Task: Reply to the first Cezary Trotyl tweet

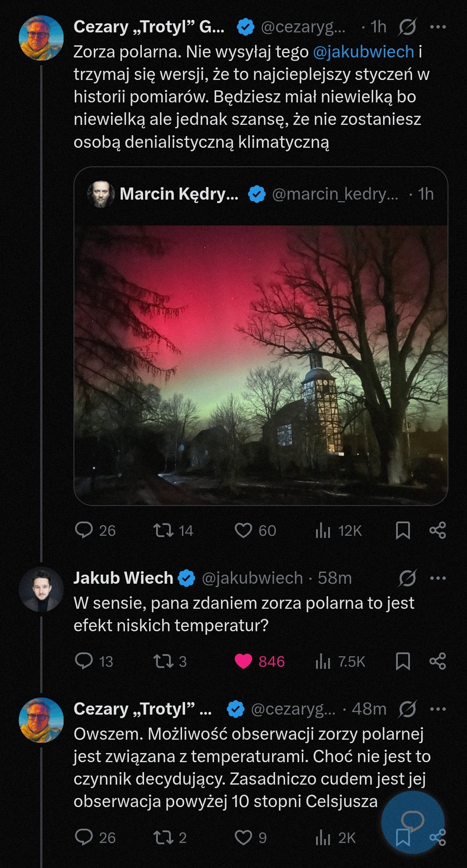Action: pos(84,530)
